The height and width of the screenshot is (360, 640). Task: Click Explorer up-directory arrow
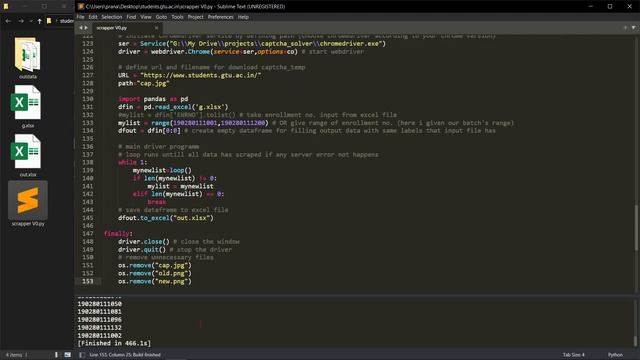40,21
